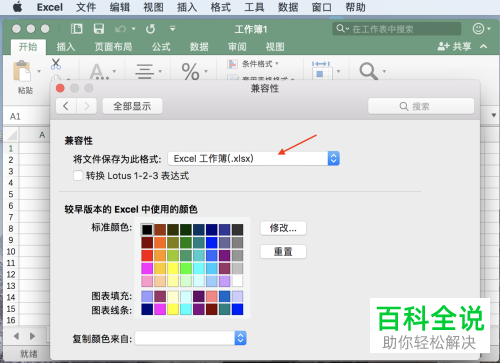Click the 重置 button
Screen dimensions: 500x363
click(x=283, y=252)
